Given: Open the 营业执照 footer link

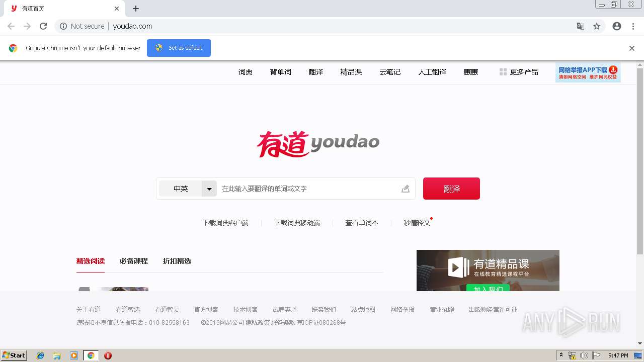Looking at the screenshot, I should coord(442,310).
